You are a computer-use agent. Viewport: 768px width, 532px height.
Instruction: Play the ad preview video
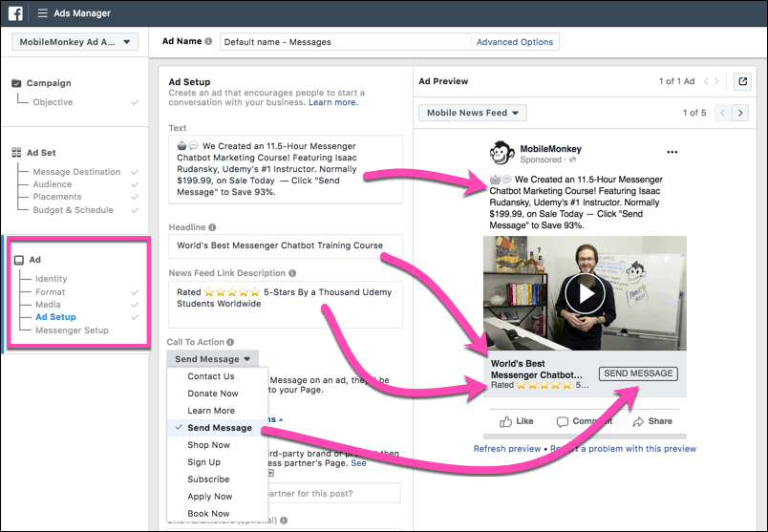pos(585,294)
